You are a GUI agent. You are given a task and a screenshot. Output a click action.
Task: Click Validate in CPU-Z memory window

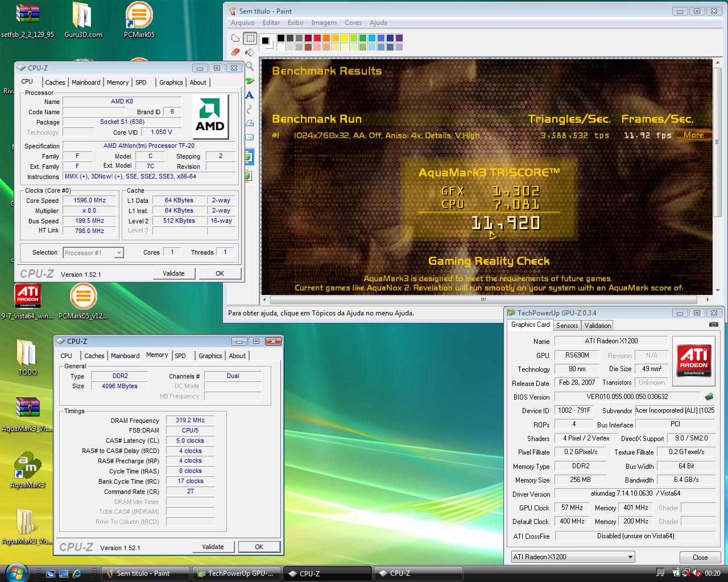[x=213, y=547]
